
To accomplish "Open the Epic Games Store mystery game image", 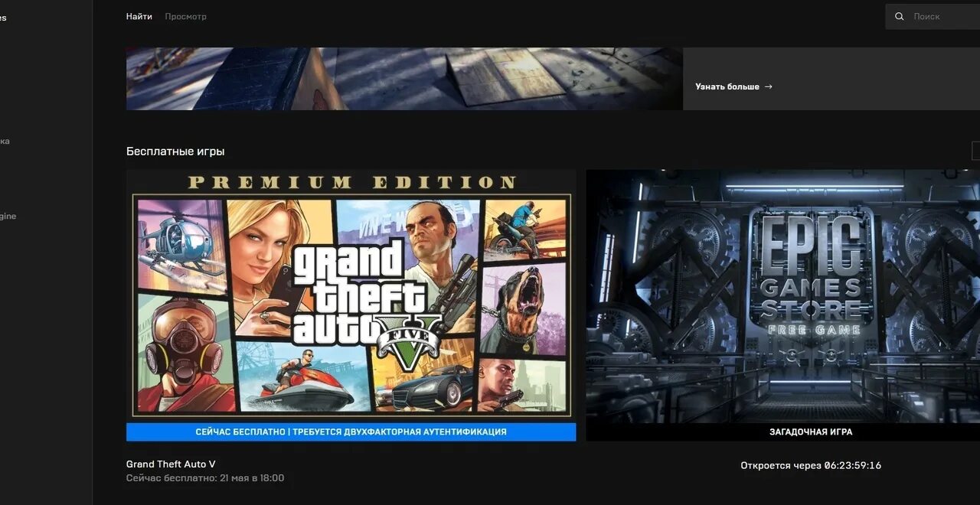I will [782, 296].
